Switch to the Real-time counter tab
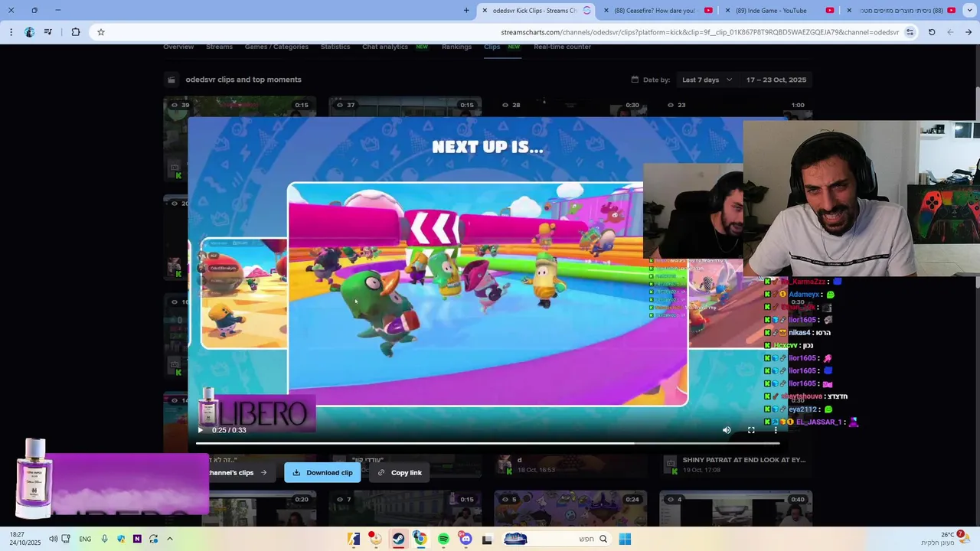 click(x=562, y=47)
